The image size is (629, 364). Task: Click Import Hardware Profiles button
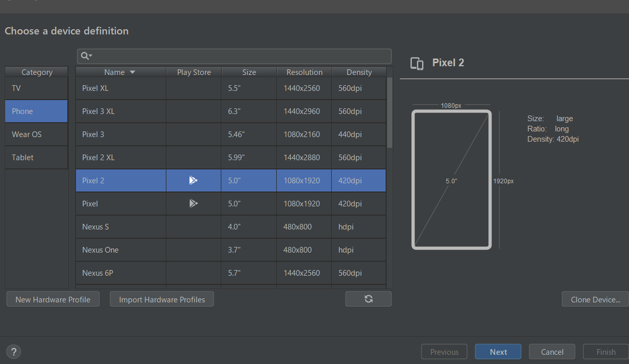pos(162,300)
